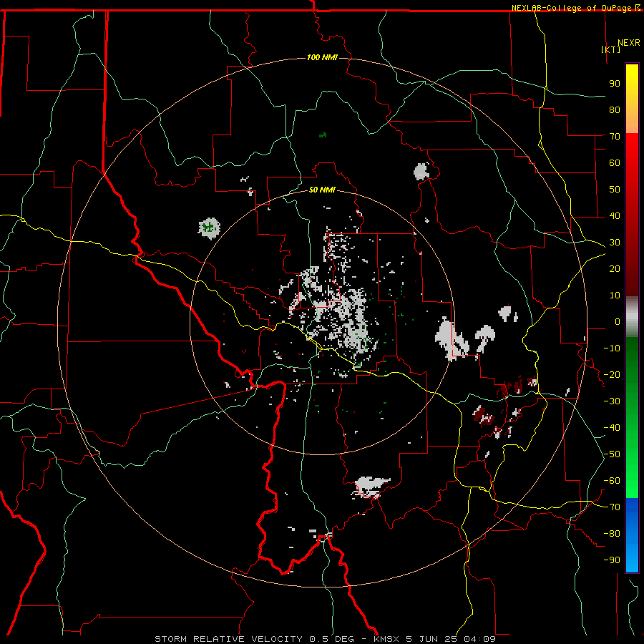The height and width of the screenshot is (644, 644).
Task: Click the -10 value on the velocity scale
Action: point(612,348)
